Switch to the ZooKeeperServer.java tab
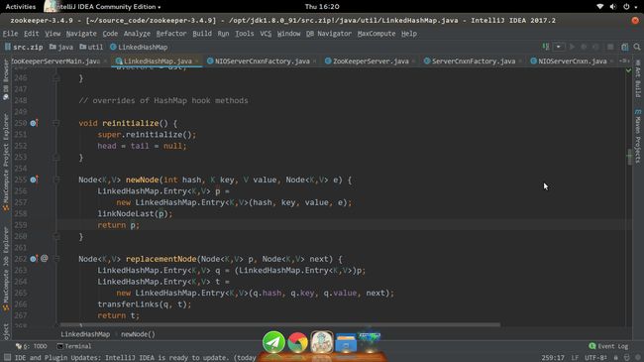Image resolution: width=644 pixels, height=362 pixels. tap(371, 61)
